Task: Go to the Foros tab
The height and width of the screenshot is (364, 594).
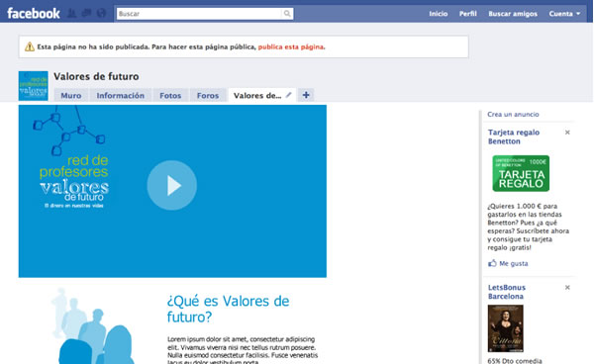Action: pyautogui.click(x=208, y=95)
